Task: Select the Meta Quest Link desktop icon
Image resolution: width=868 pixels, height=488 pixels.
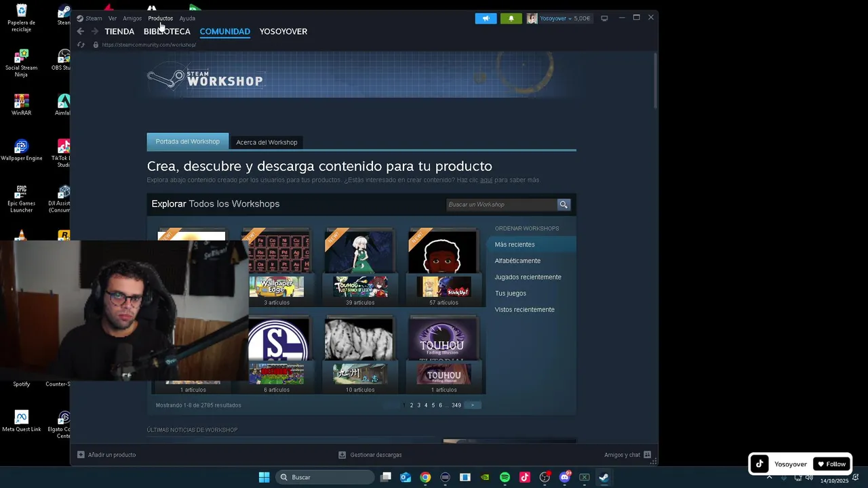Action: pos(21,421)
